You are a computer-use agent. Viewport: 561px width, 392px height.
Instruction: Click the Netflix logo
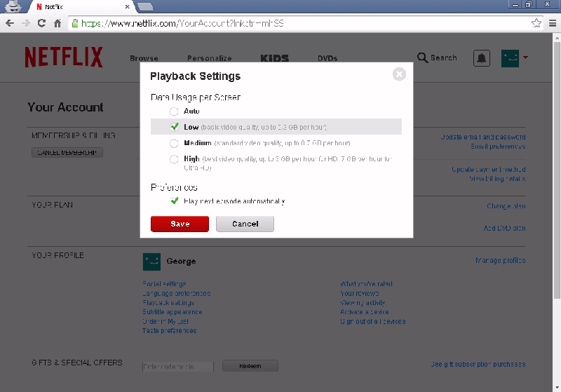point(64,58)
